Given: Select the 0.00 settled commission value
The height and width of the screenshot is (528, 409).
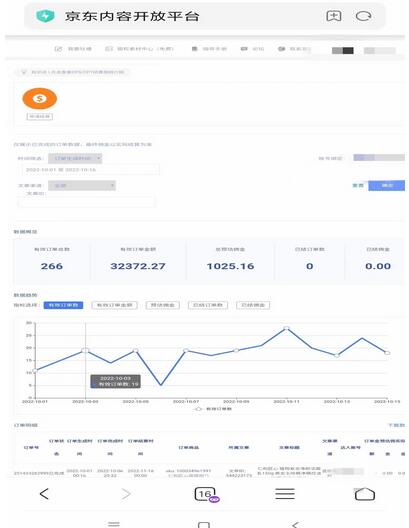Looking at the screenshot, I should [378, 266].
